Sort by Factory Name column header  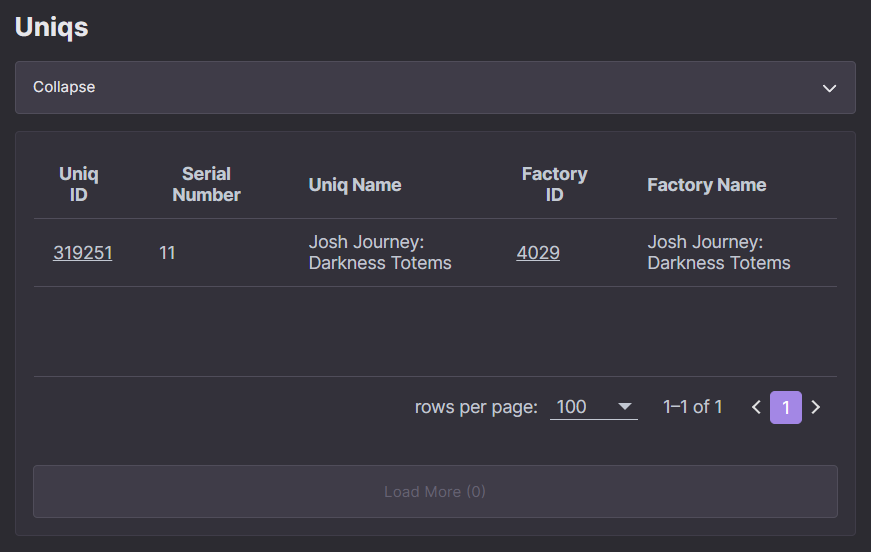pyautogui.click(x=707, y=185)
